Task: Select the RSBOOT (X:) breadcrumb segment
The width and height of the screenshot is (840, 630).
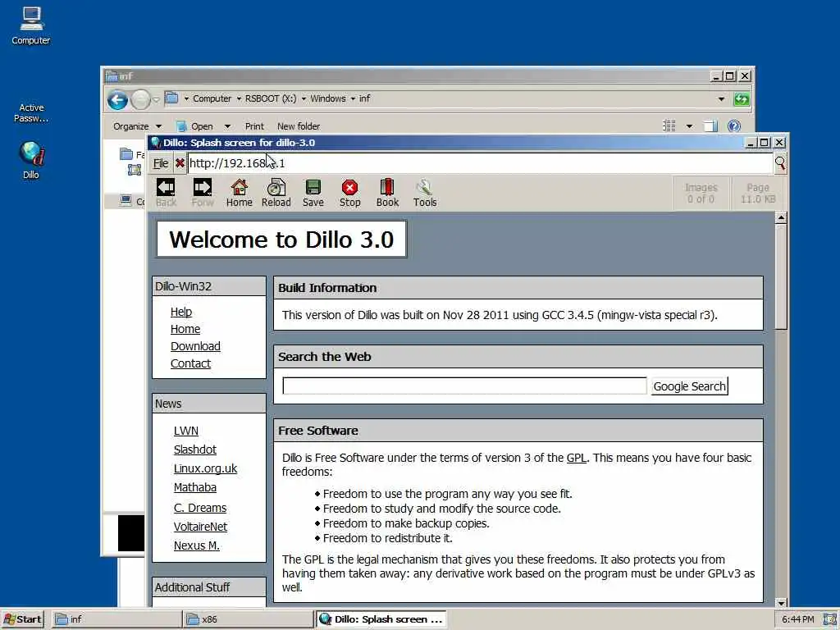Action: pos(271,98)
